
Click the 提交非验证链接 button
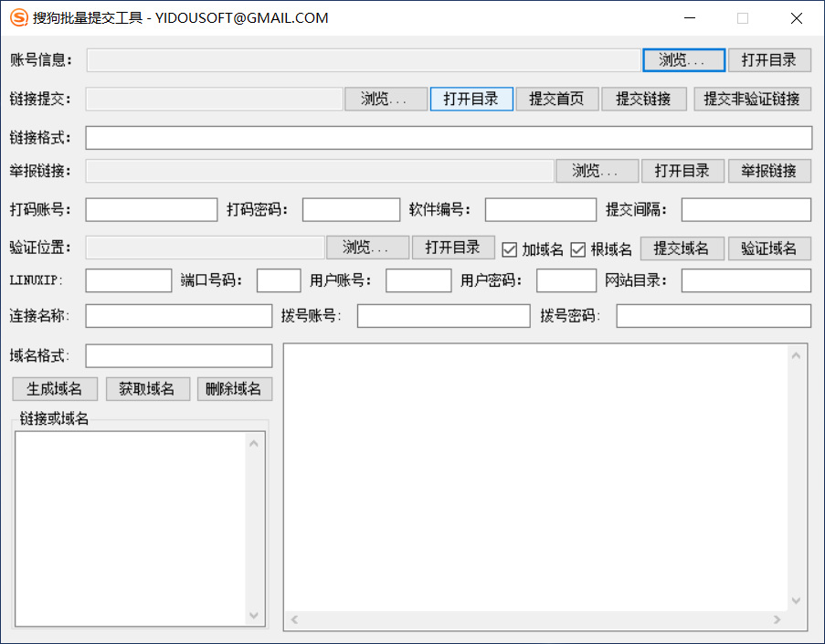pyautogui.click(x=753, y=99)
